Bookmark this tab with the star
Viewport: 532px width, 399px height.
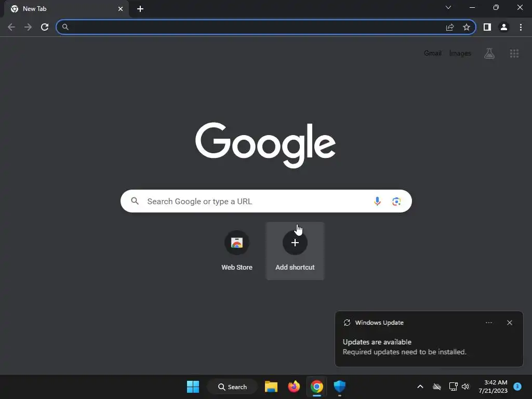pos(467,27)
